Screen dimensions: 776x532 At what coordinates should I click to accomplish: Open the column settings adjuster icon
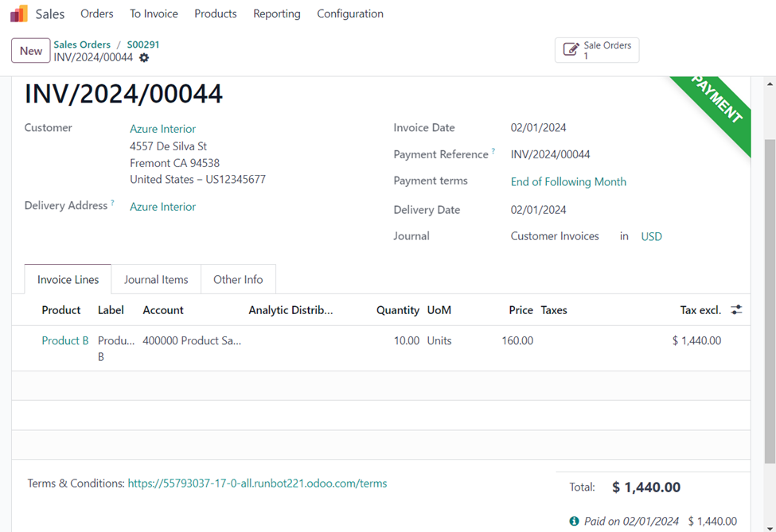pos(736,310)
